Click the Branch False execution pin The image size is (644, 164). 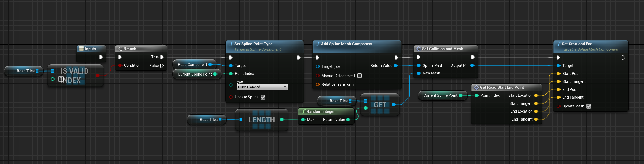pos(162,66)
